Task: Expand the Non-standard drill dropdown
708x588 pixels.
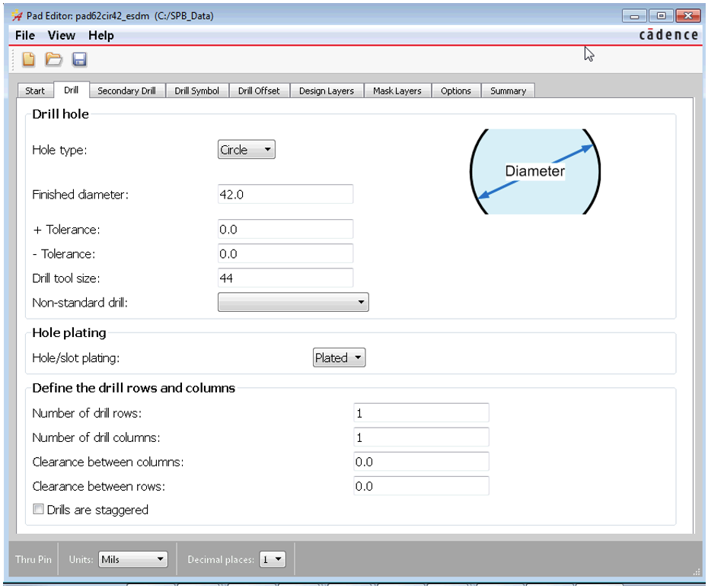Action: point(293,303)
